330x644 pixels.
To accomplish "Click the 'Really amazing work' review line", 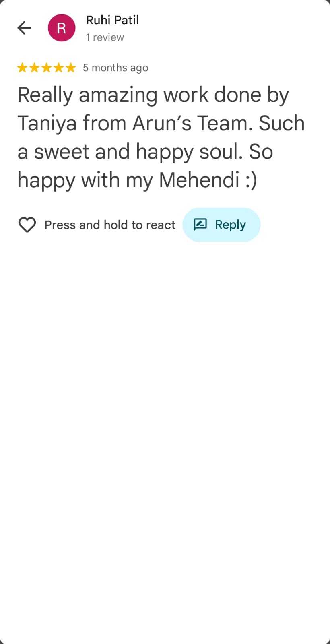I will pos(153,95).
